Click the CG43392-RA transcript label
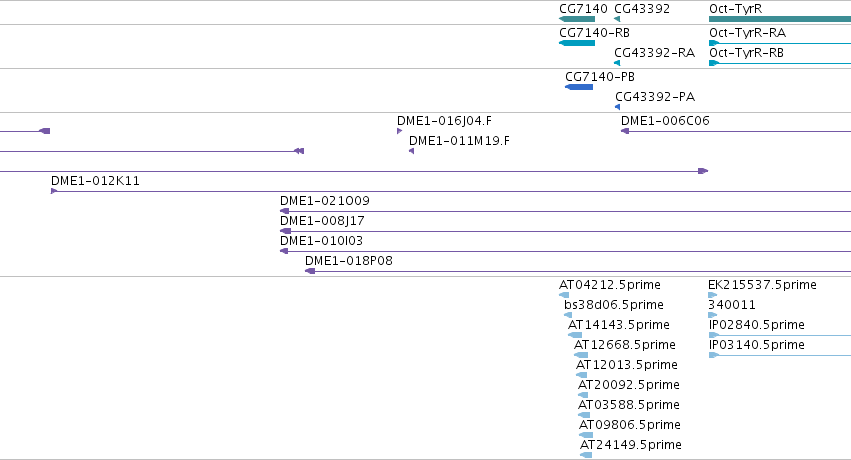Image resolution: width=851 pixels, height=460 pixels. (x=655, y=53)
